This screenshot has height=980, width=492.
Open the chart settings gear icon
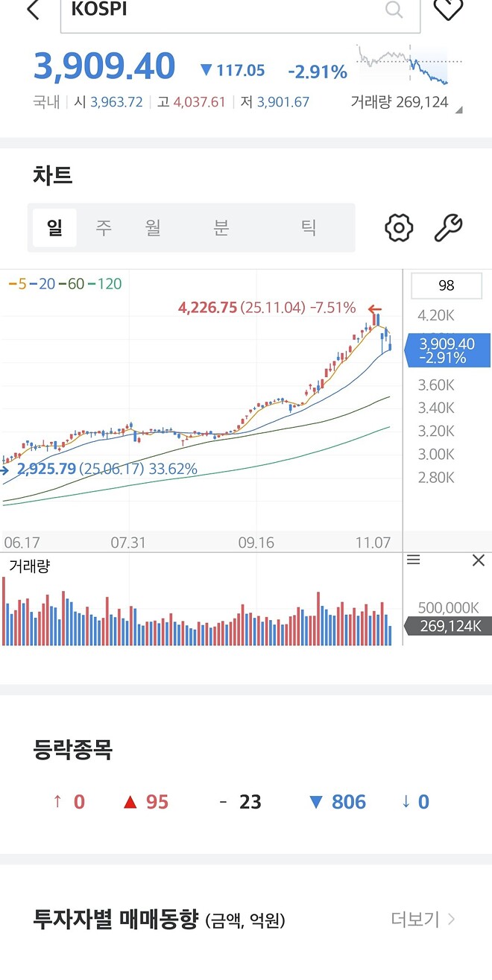click(x=398, y=227)
